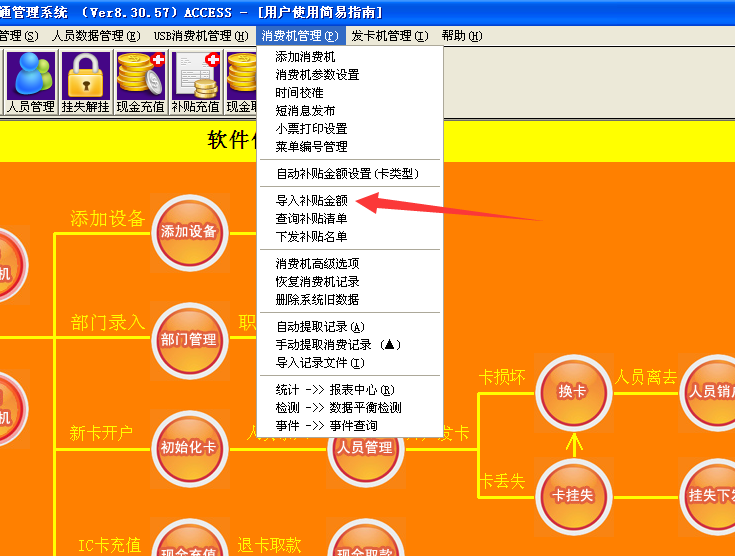Open 部门管理 round flowchart button
This screenshot has height=556, width=735.
[x=189, y=339]
